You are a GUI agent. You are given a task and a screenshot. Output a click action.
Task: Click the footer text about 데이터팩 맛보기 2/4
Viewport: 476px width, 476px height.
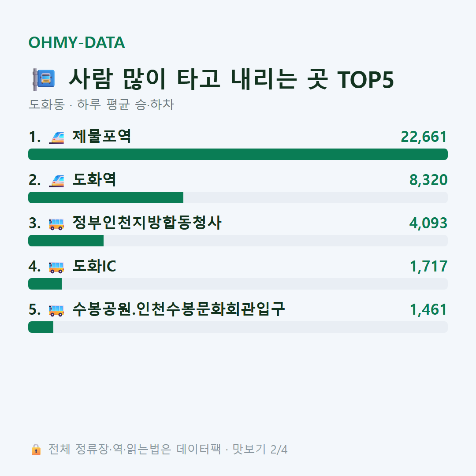(x=168, y=449)
